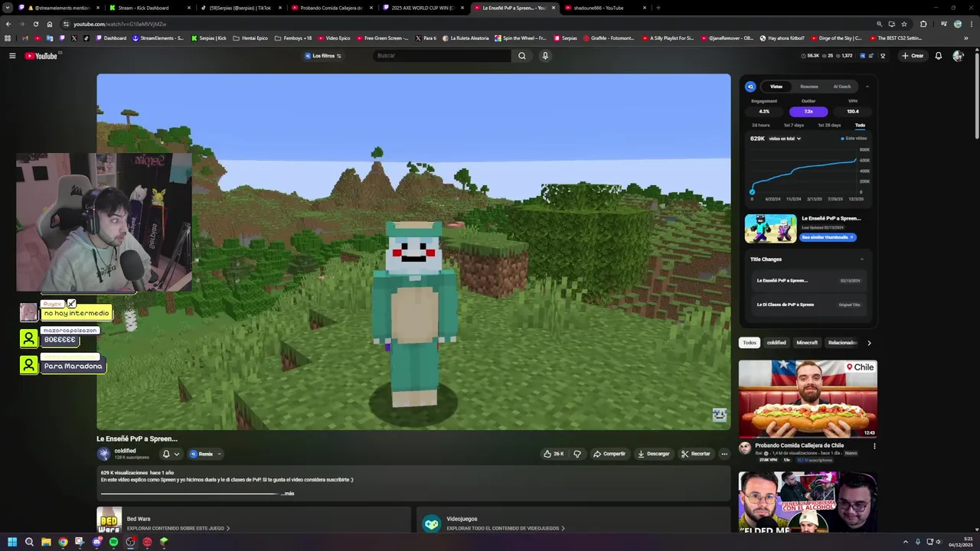Open Probando Comida Callejera de Chile thumbnail

[x=808, y=399]
